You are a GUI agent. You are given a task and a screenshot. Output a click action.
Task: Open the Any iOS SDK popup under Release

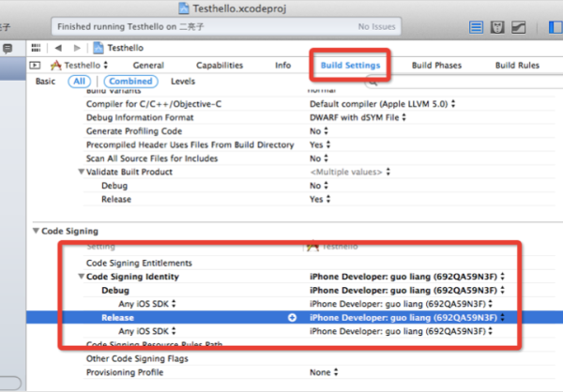(x=147, y=331)
